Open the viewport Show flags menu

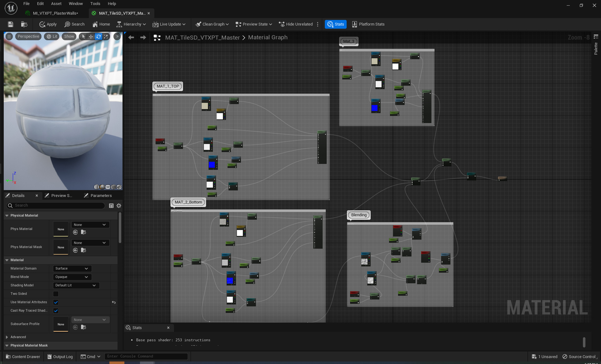click(69, 36)
